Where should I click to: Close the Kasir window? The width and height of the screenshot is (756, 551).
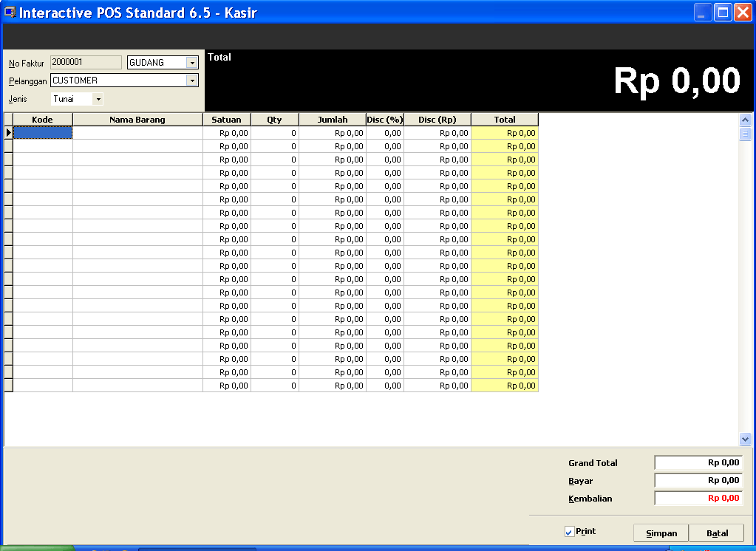pos(743,12)
